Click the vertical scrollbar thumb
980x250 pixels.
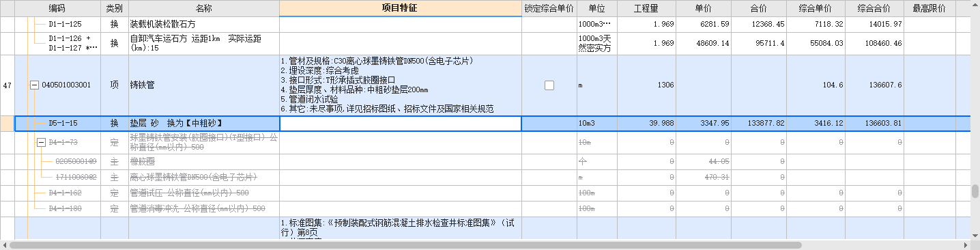pyautogui.click(x=975, y=191)
